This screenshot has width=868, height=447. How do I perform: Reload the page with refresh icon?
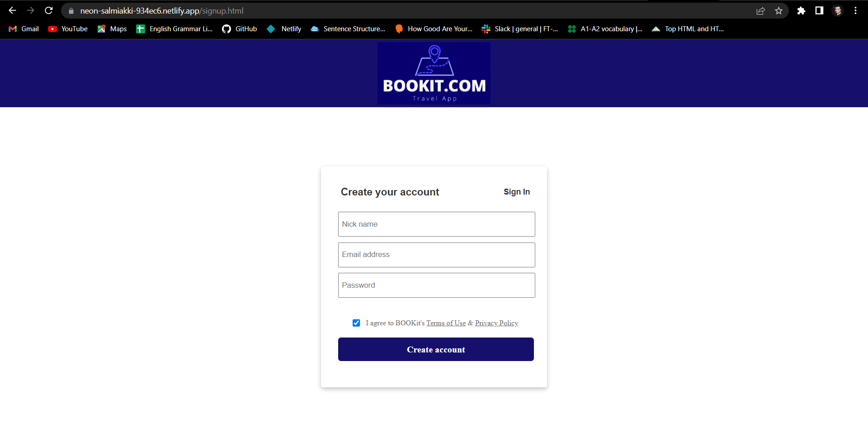point(49,10)
